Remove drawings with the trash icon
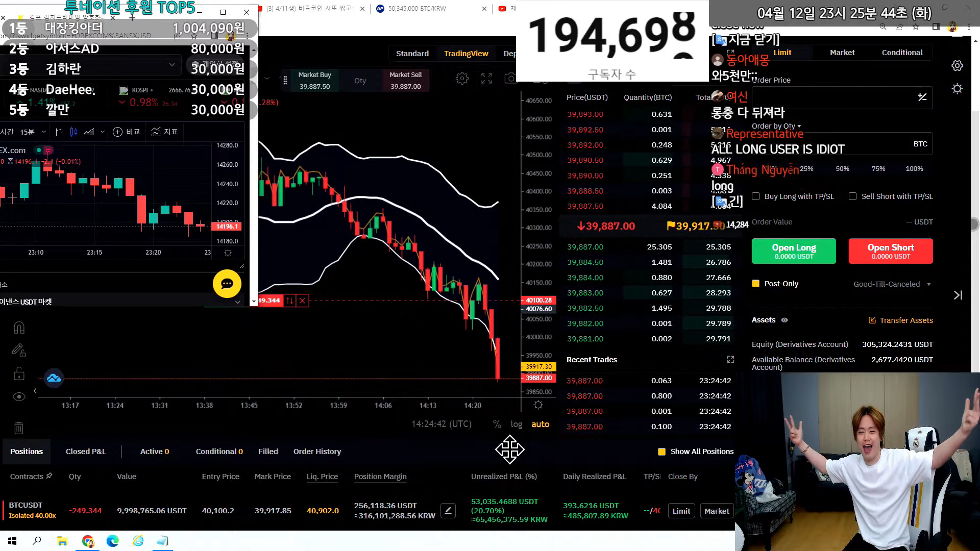This screenshot has width=980, height=551. tap(19, 428)
